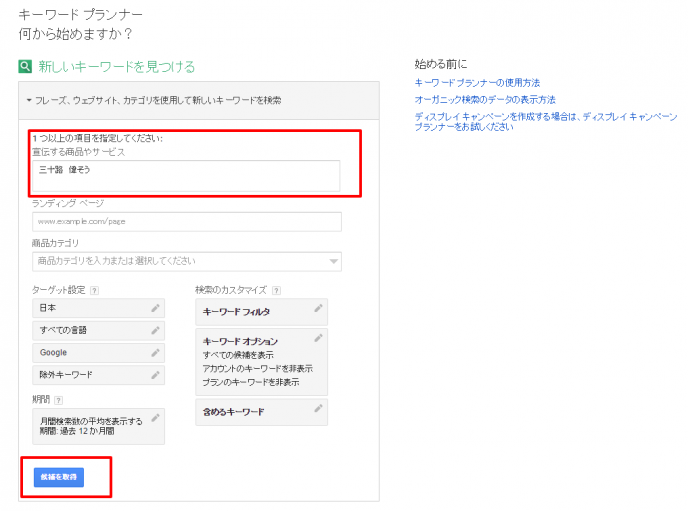This screenshot has width=688, height=511.
Task: Edit the 含めるキーワード pencil icon
Action: pyautogui.click(x=319, y=408)
